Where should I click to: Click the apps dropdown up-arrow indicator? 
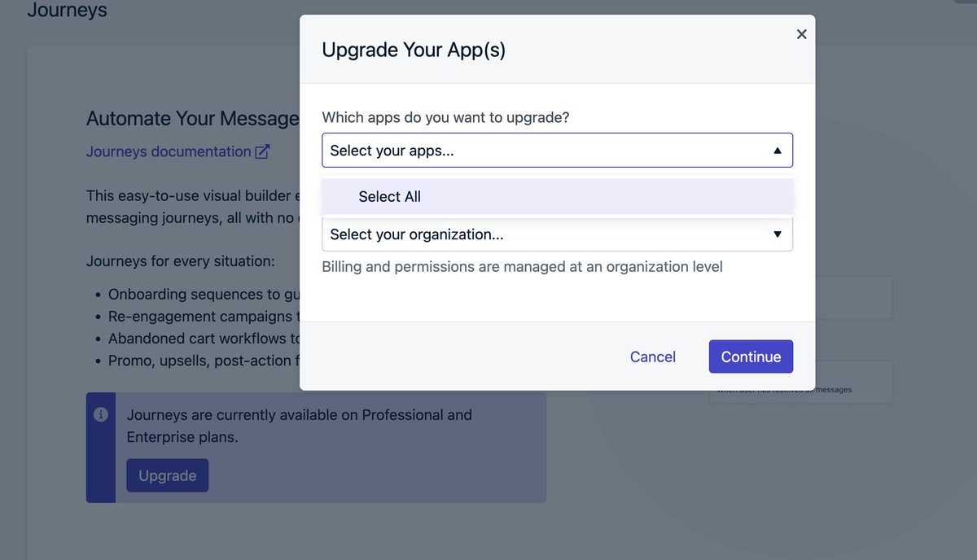[x=777, y=151]
